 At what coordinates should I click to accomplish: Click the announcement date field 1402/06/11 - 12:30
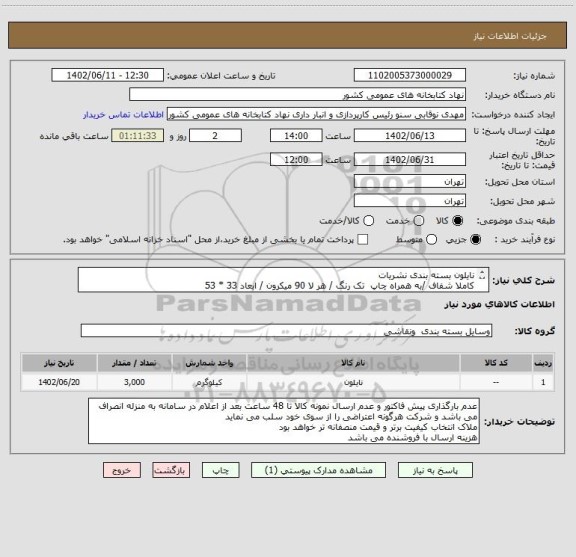[x=108, y=75]
